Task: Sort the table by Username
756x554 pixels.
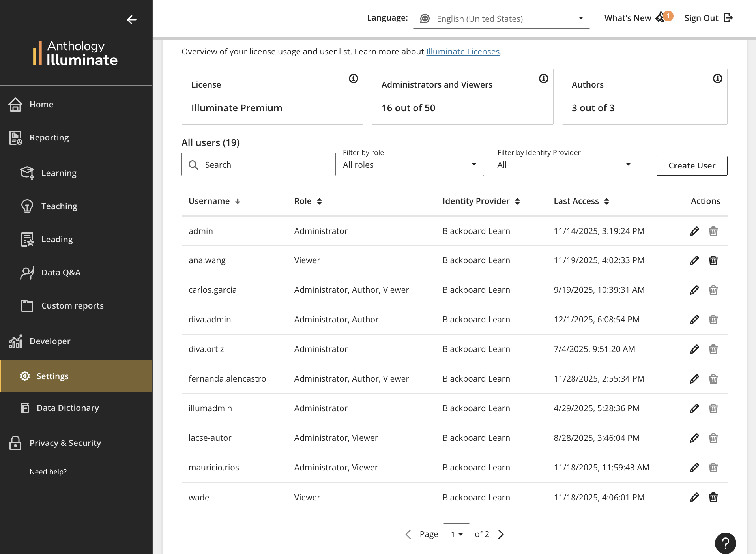Action: (238, 201)
